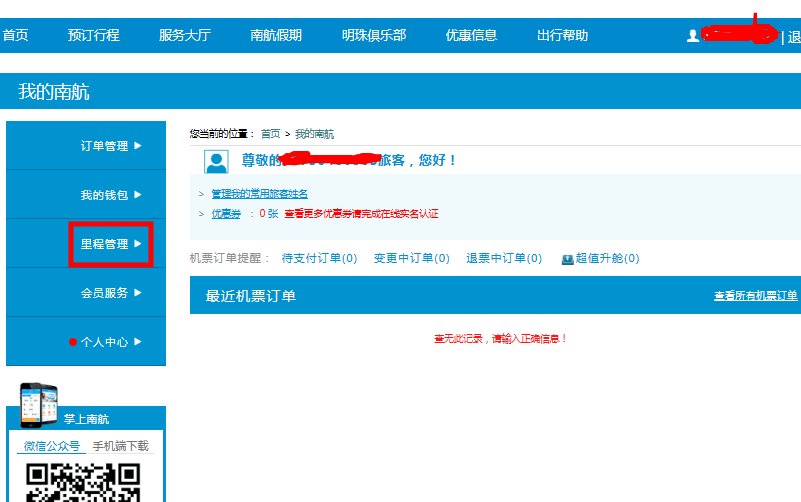
Task: Open the 优惠券 link
Action: point(226,214)
